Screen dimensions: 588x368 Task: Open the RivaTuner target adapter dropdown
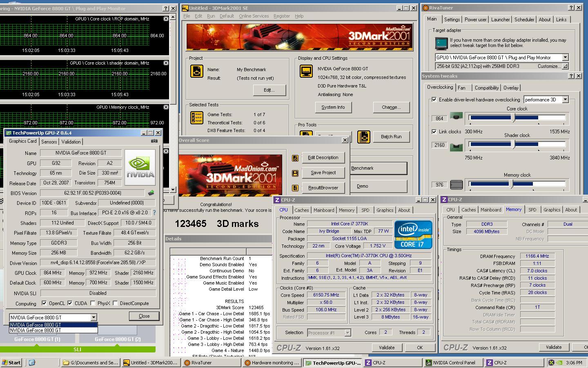pyautogui.click(x=565, y=58)
